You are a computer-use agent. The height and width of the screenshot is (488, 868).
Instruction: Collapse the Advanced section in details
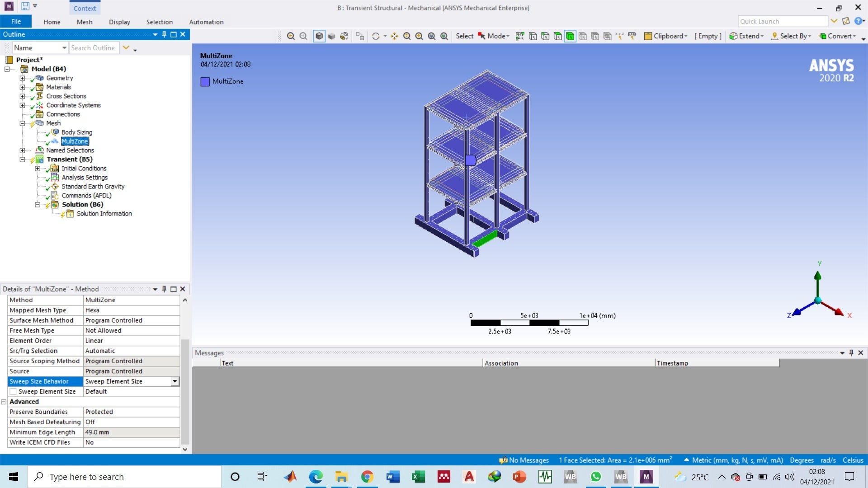4,402
